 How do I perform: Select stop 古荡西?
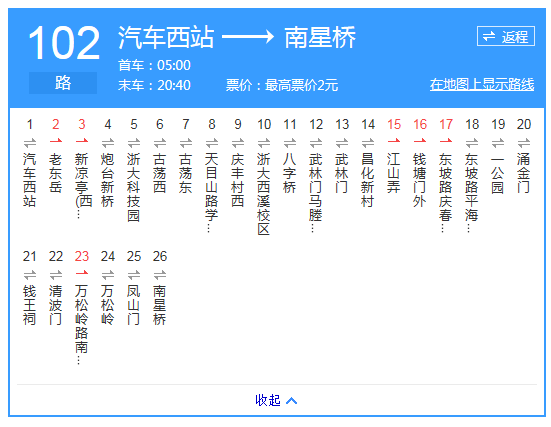point(160,173)
